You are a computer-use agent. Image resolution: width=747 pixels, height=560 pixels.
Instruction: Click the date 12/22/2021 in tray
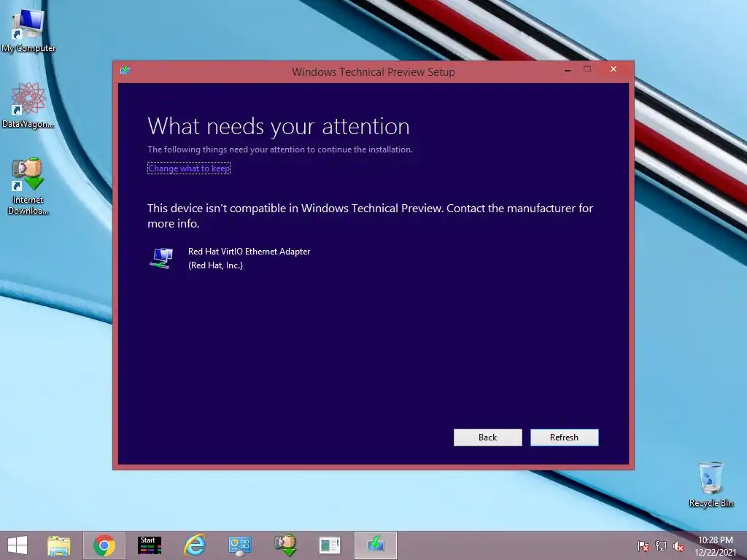click(715, 553)
